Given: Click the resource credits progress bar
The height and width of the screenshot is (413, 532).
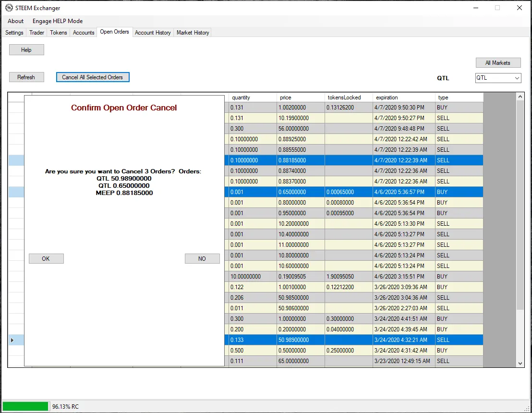Looking at the screenshot, I should coord(25,406).
